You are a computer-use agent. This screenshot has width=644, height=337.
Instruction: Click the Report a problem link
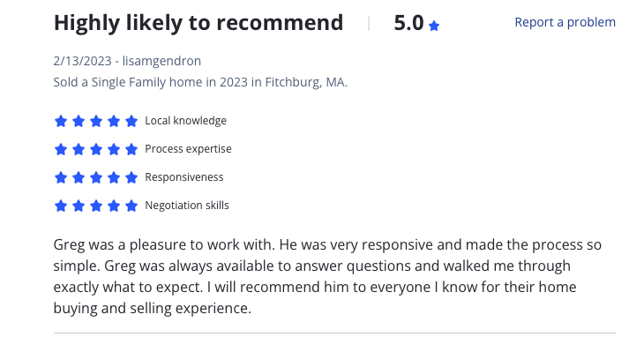565,22
